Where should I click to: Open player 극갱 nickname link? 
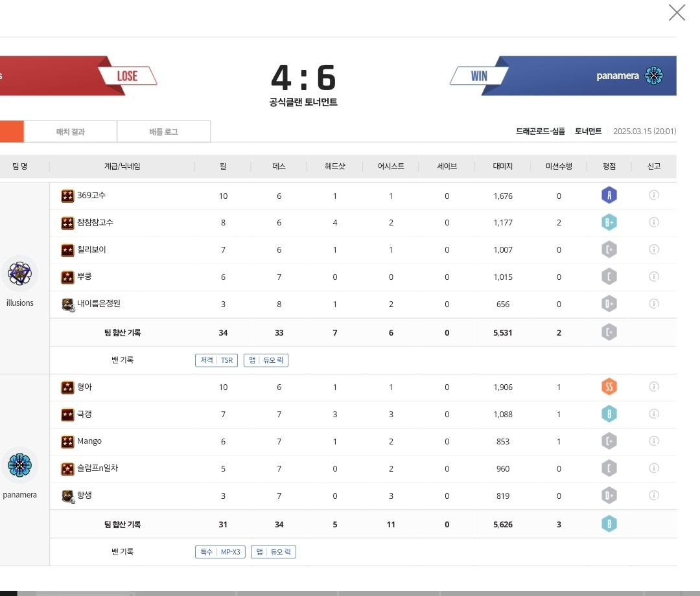coord(84,414)
